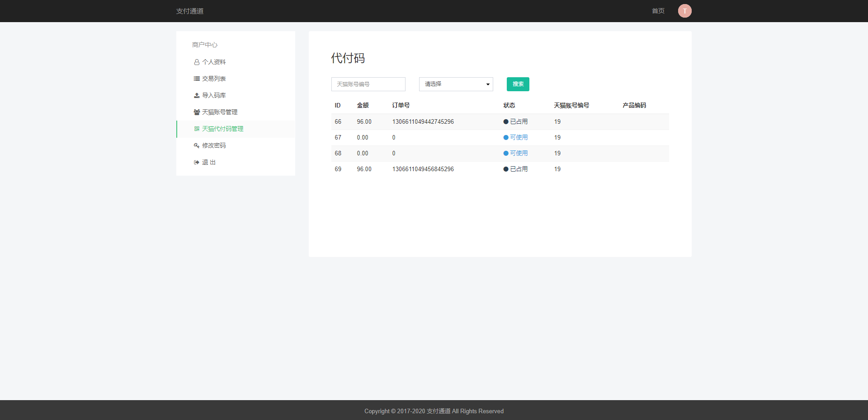Click the 状态 column header

[x=509, y=105]
